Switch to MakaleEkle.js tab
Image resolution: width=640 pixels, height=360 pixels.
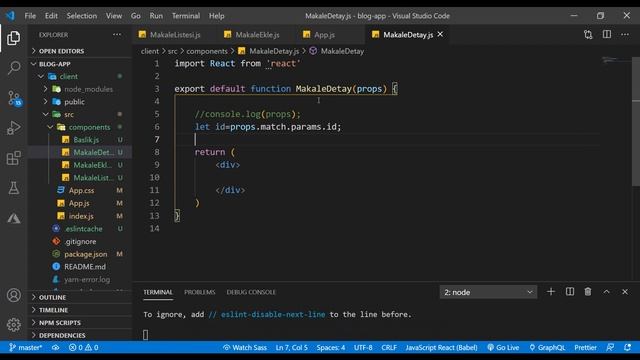pos(257,35)
